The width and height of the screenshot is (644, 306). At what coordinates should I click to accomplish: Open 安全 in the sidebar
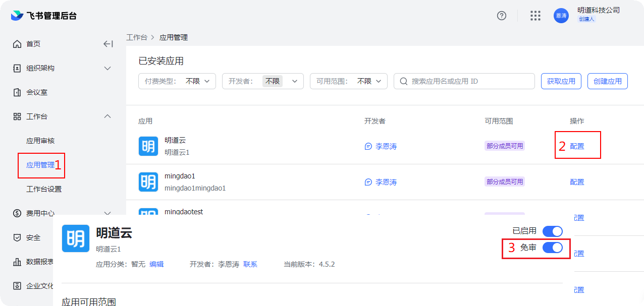pos(33,237)
